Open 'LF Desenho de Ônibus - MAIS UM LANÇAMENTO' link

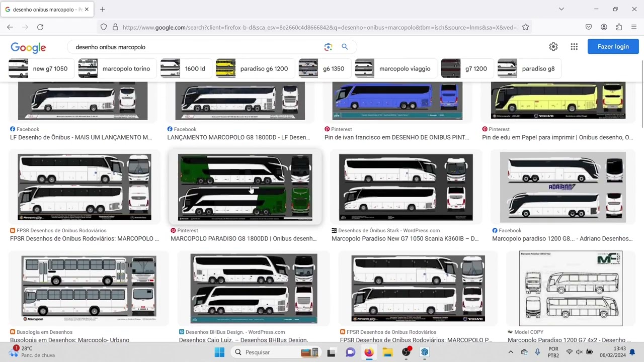pos(81,137)
